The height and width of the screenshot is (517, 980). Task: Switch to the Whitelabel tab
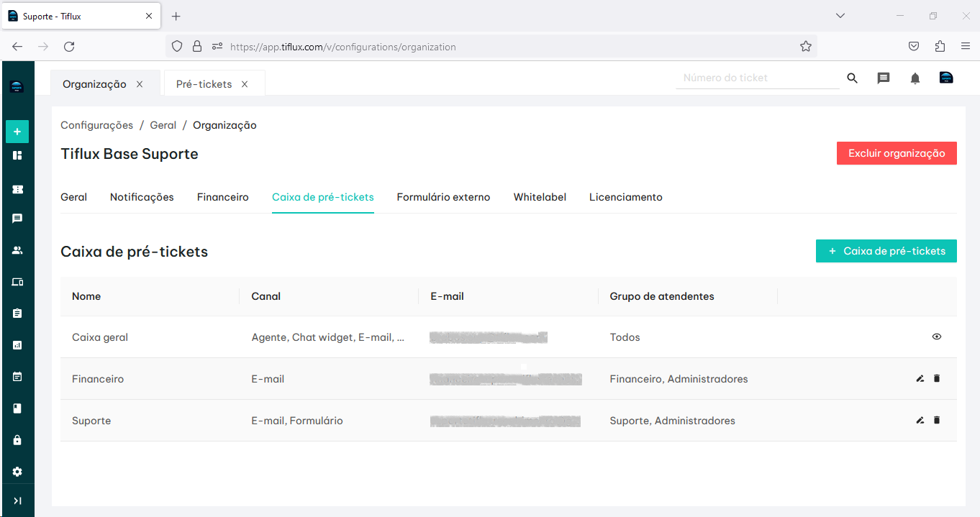click(x=540, y=197)
